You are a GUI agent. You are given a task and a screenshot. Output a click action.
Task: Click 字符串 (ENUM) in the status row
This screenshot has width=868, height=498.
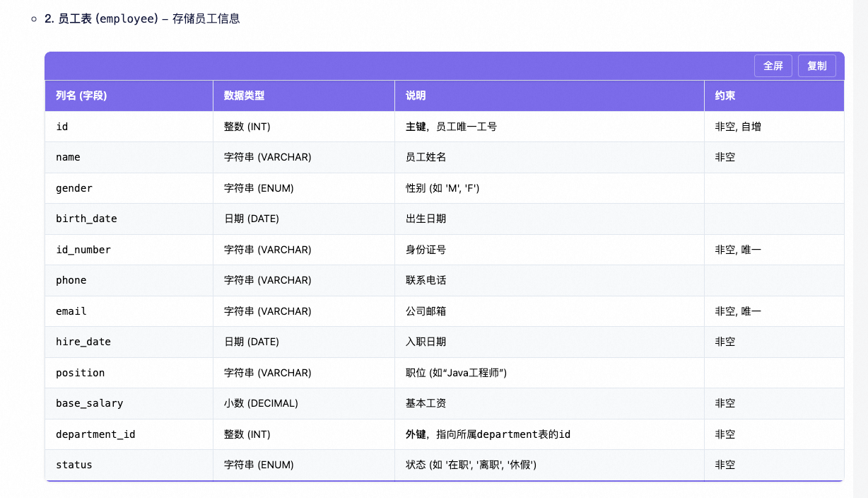pos(304,465)
